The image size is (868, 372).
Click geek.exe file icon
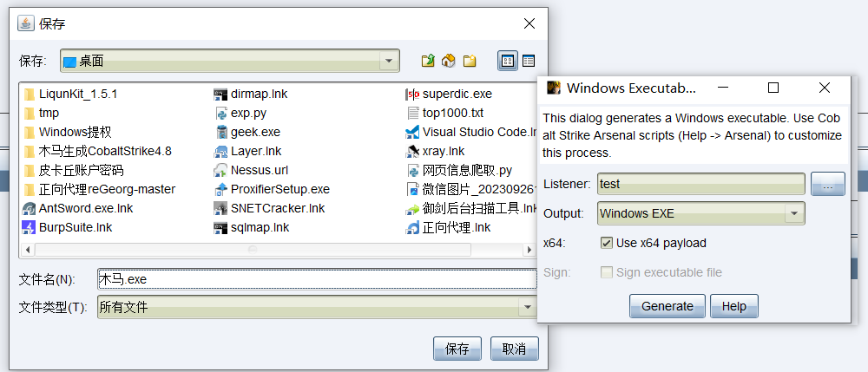220,132
